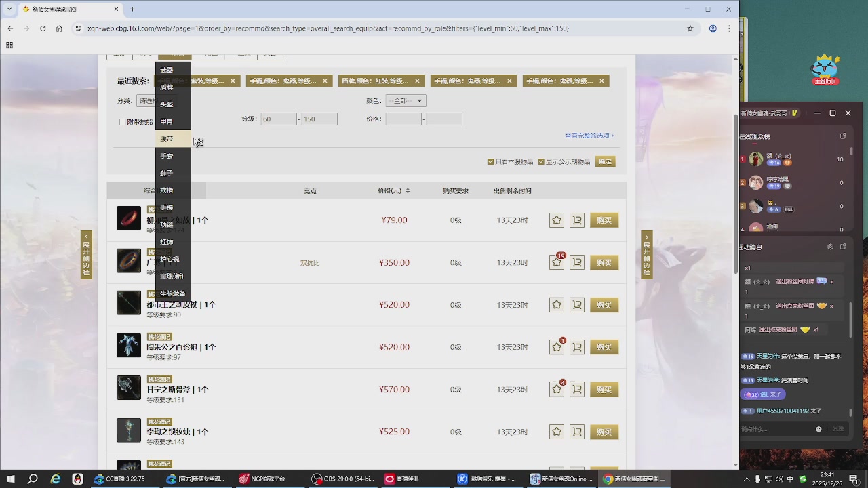Image resolution: width=868 pixels, height=488 pixels.
Task: Add 李珣之锁妆烛 to the cart
Action: [x=577, y=432]
